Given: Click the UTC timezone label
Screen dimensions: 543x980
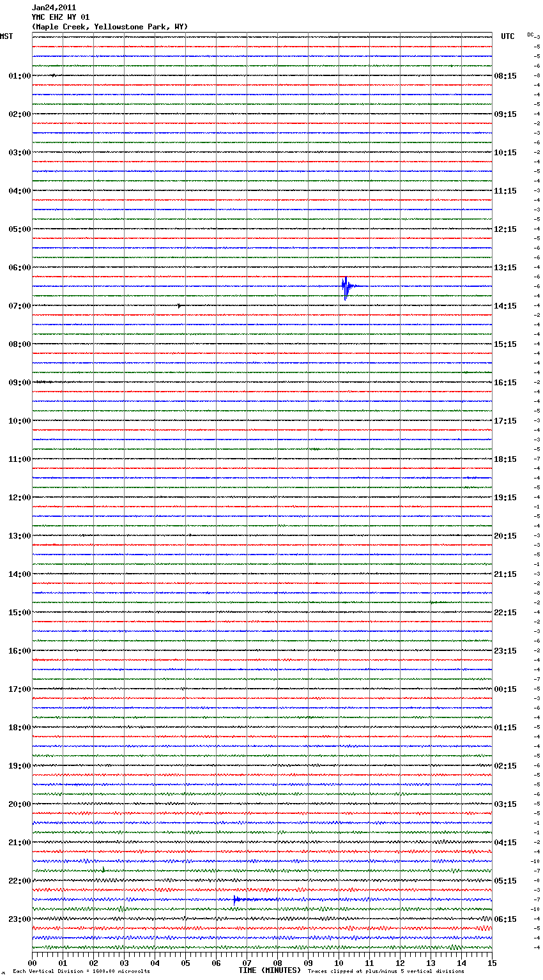Looking at the screenshot, I should (x=508, y=36).
